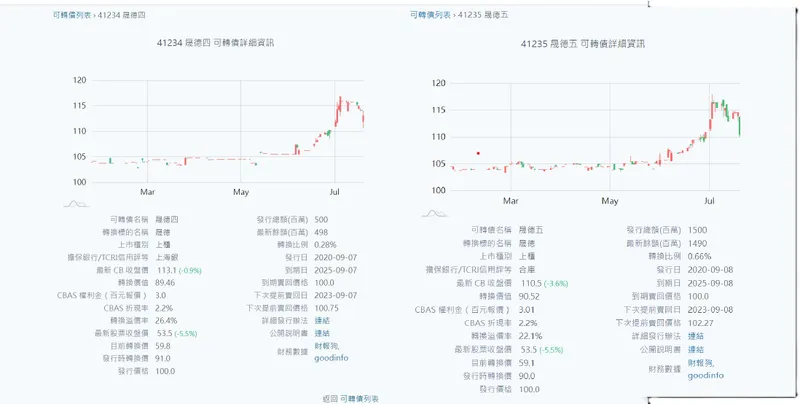The width and height of the screenshot is (800, 404).
Task: Click the red dot on the 41235 chart
Action: (479, 153)
